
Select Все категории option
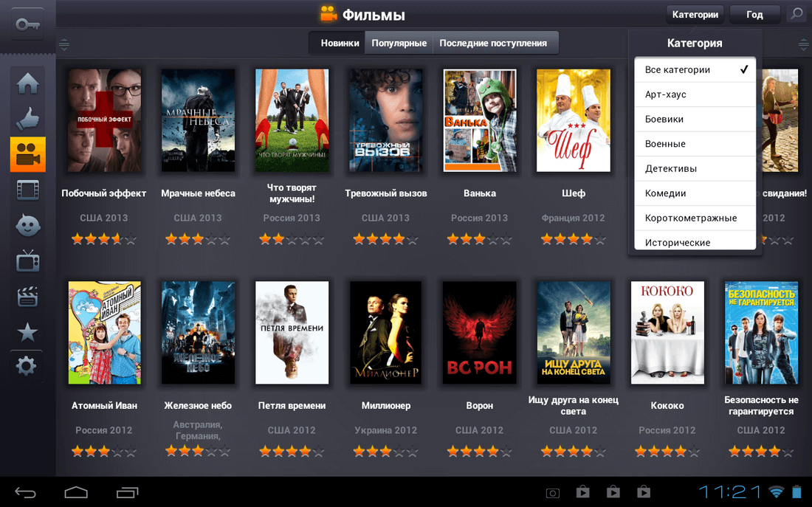coord(695,70)
